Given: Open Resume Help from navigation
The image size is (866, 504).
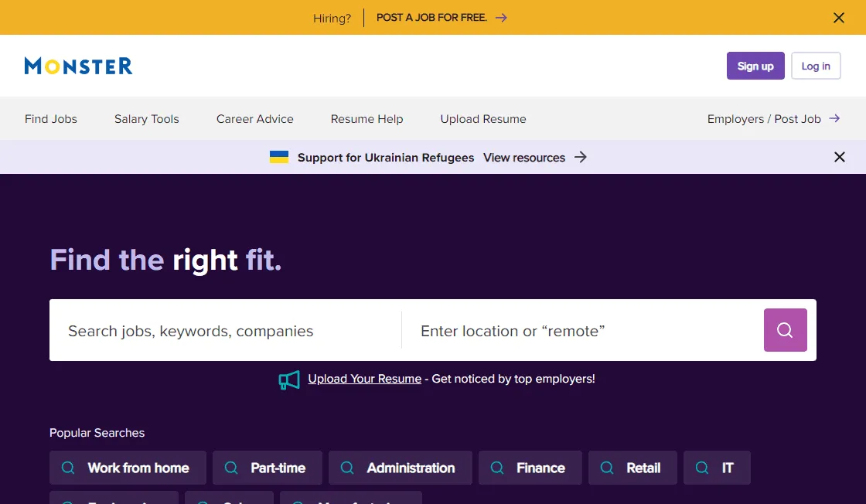Looking at the screenshot, I should point(367,119).
